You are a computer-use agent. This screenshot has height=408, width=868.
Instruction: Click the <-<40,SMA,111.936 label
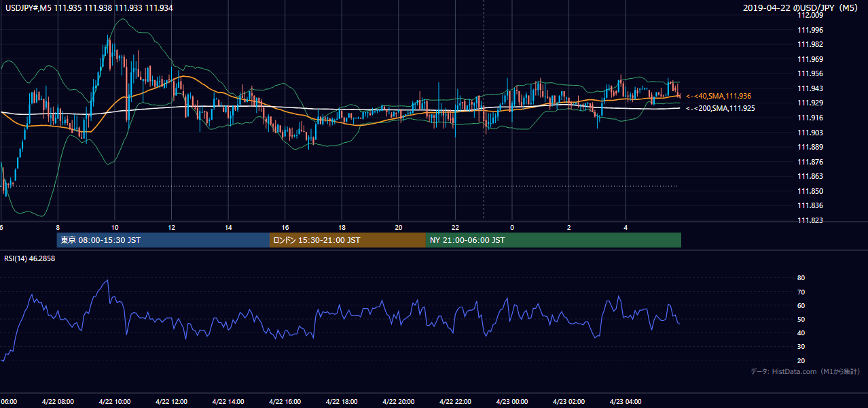pyautogui.click(x=719, y=97)
